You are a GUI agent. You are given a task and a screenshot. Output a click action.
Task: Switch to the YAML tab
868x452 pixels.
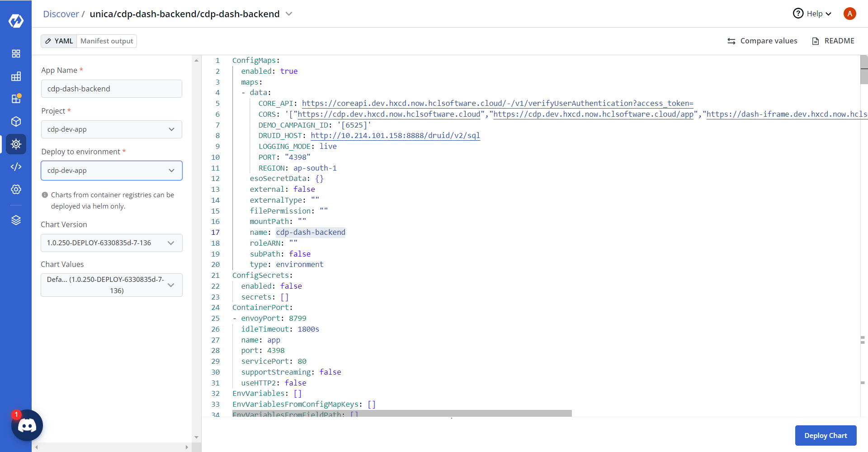(59, 41)
